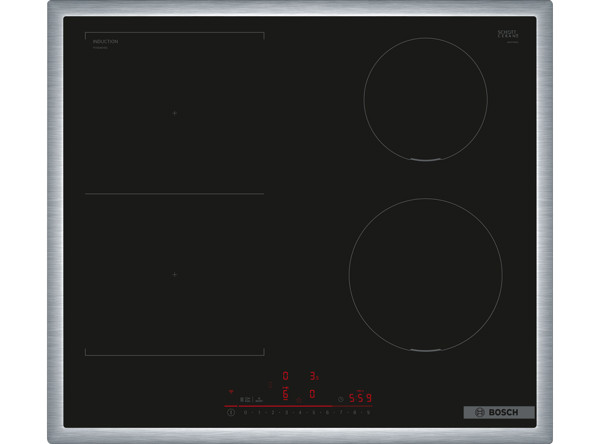Tap the upper-left flex zone center cross
The image size is (600, 444).
(x=174, y=113)
